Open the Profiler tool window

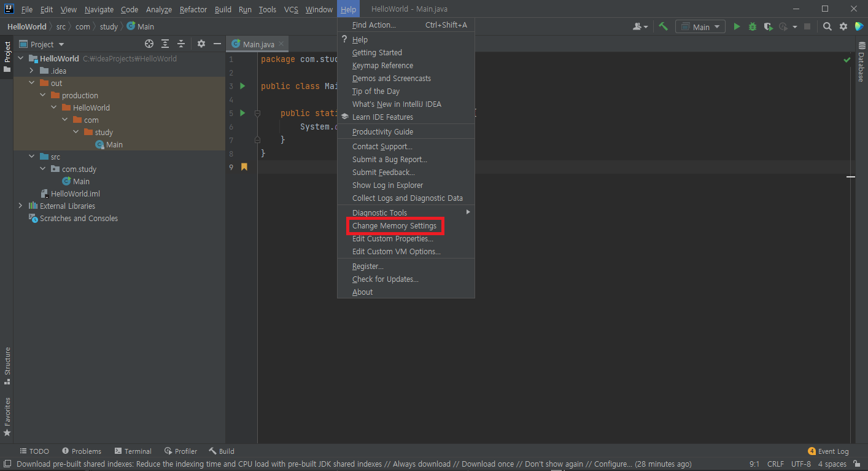180,451
